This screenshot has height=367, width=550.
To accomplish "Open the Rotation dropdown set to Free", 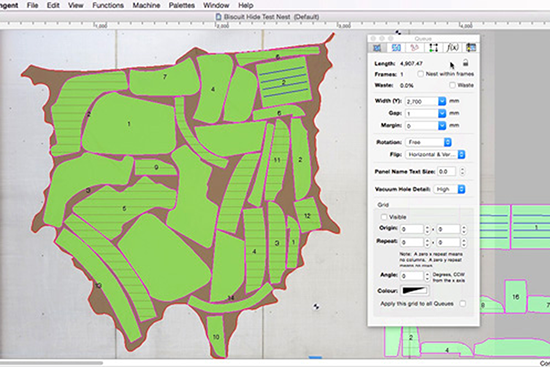I will tap(429, 142).
